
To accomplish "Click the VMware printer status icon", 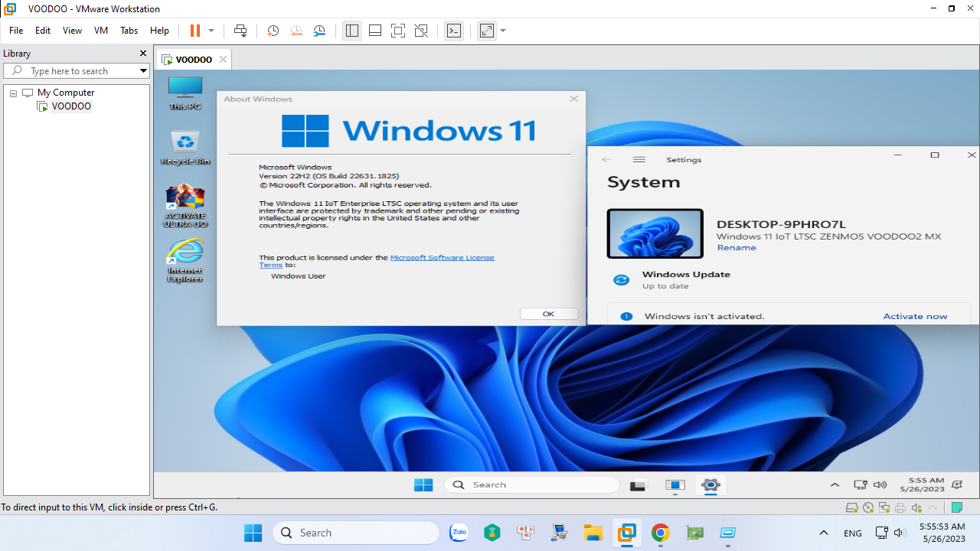I will [900, 507].
